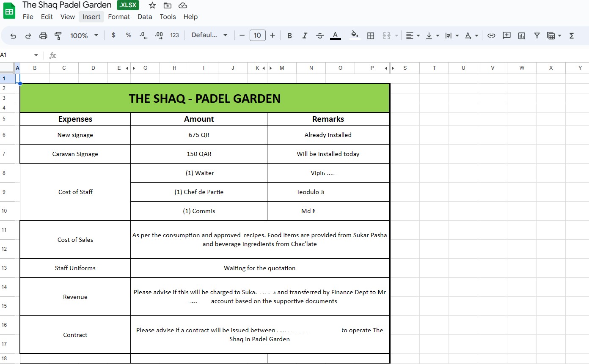Click the Redo arrow icon

pos(28,36)
